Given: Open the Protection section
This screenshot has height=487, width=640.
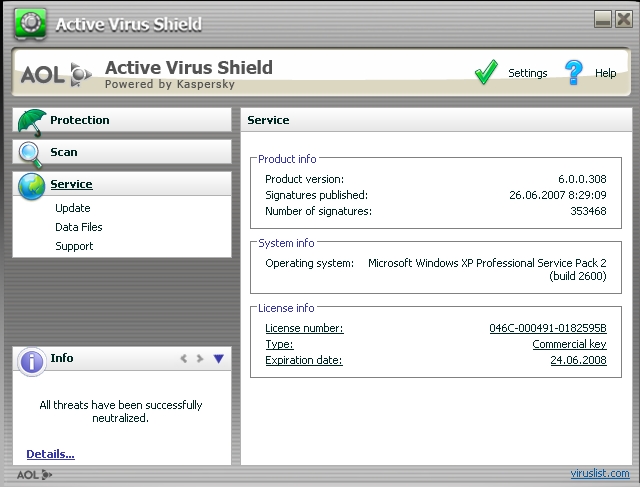Looking at the screenshot, I should (x=80, y=120).
